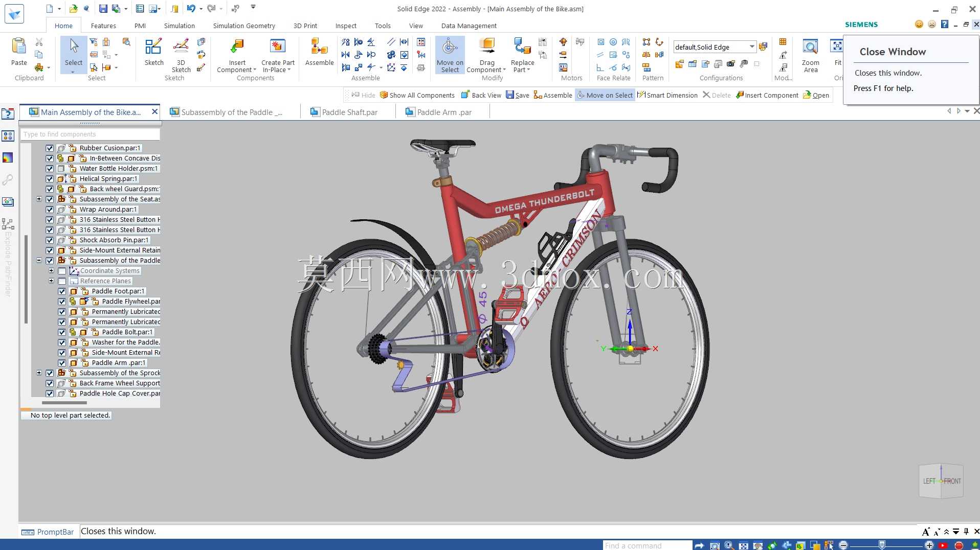Expand Subassembly of the Sprocket node
Screen dimensions: 980x550
tap(39, 373)
